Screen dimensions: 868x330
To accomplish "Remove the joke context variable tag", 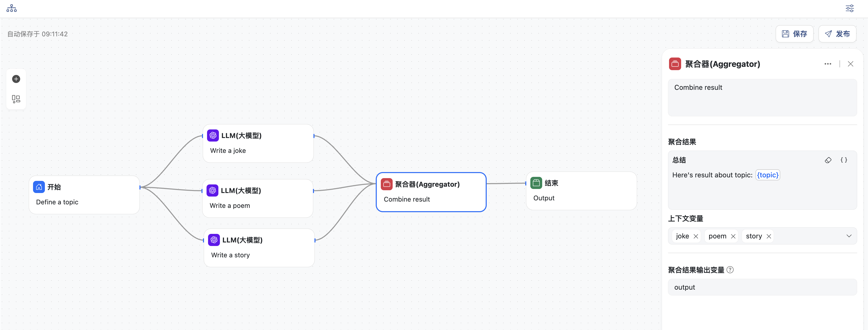I will pos(696,236).
